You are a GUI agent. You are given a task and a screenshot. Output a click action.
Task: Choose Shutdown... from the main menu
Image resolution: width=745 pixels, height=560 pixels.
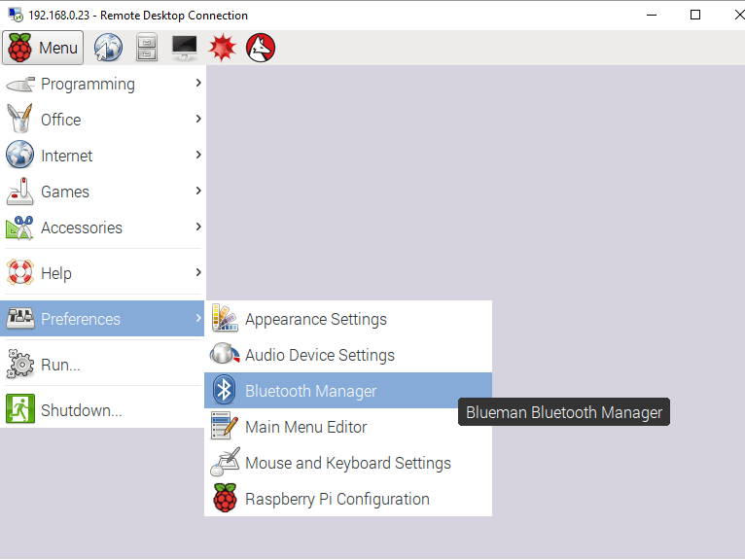81,410
